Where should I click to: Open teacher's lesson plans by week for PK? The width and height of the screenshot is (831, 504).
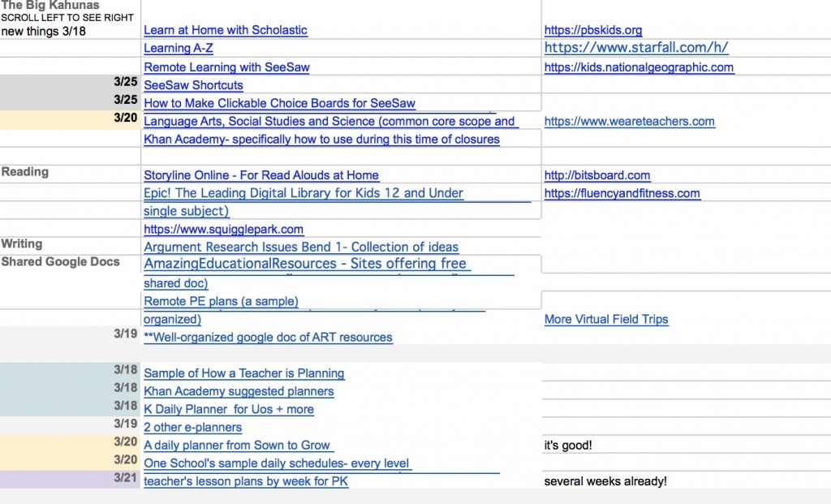click(246, 482)
